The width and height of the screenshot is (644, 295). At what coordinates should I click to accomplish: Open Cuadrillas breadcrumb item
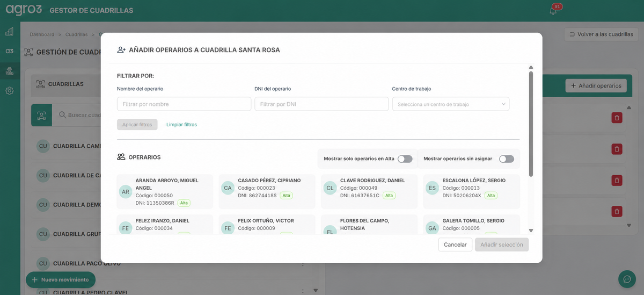tap(76, 34)
